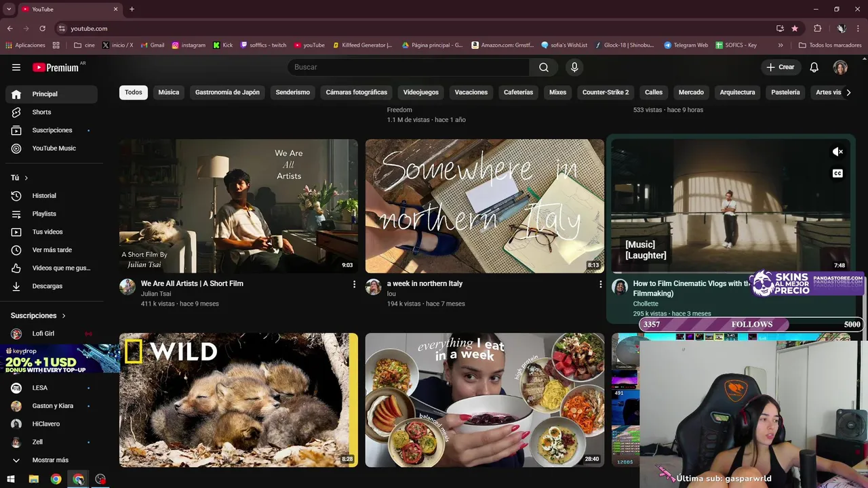
Task: Click the Crear button
Action: coord(781,67)
